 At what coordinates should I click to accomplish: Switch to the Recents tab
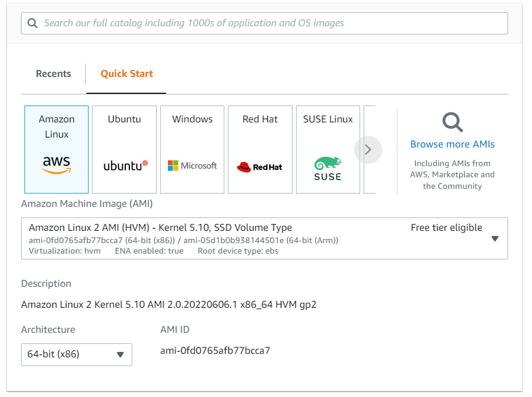[x=53, y=73]
